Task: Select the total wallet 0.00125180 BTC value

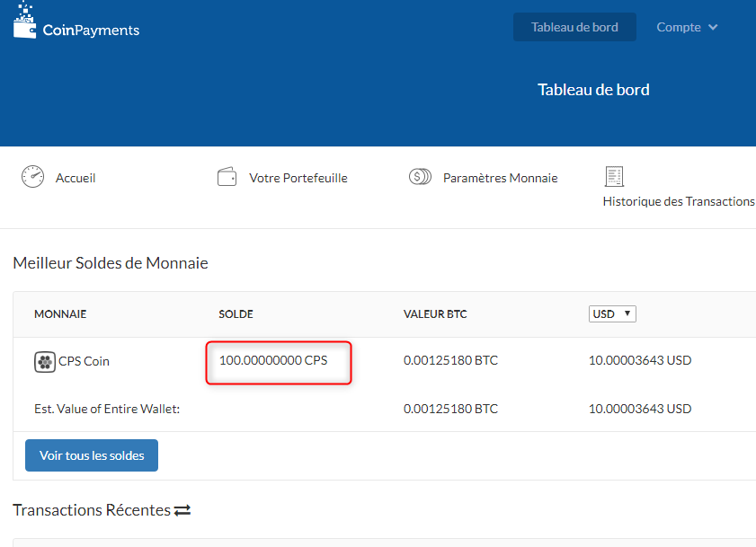Action: 450,410
